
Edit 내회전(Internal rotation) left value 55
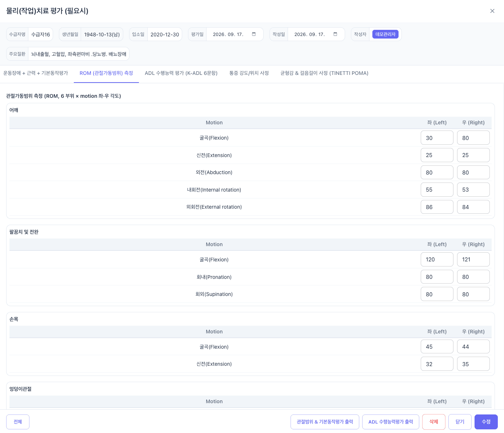[x=437, y=190]
